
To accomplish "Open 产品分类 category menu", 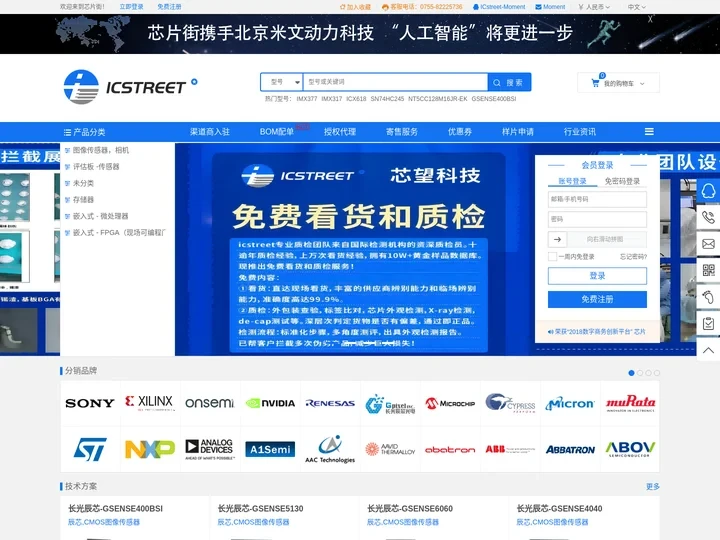I will tap(84, 132).
